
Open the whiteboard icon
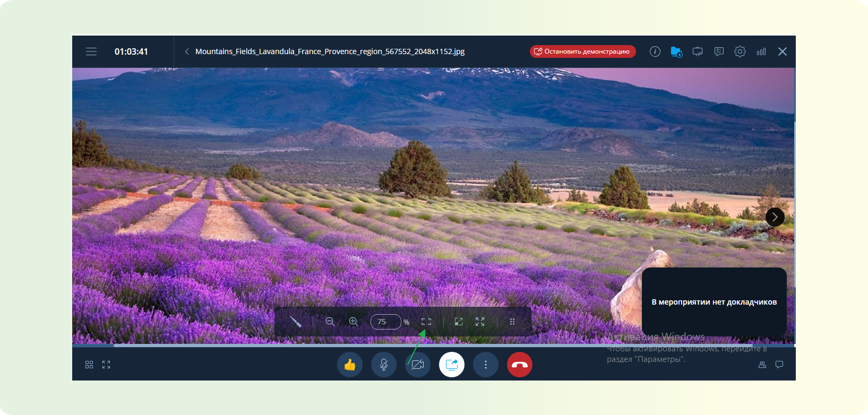pyautogui.click(x=698, y=51)
